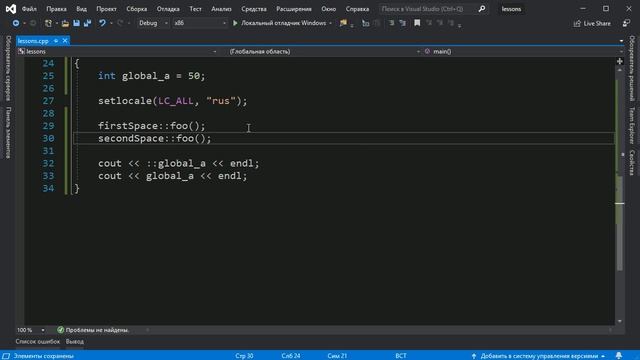Click line number 32 in the gutter

pos(48,163)
